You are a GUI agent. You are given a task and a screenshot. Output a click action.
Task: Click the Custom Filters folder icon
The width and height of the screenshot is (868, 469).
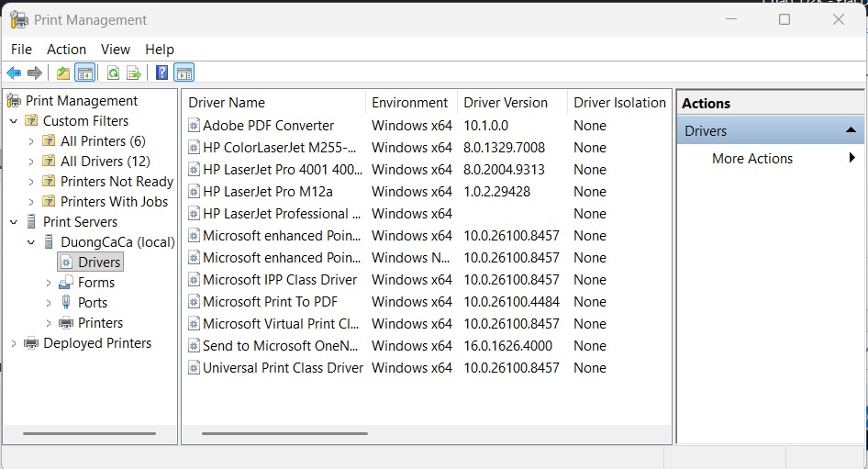[31, 121]
